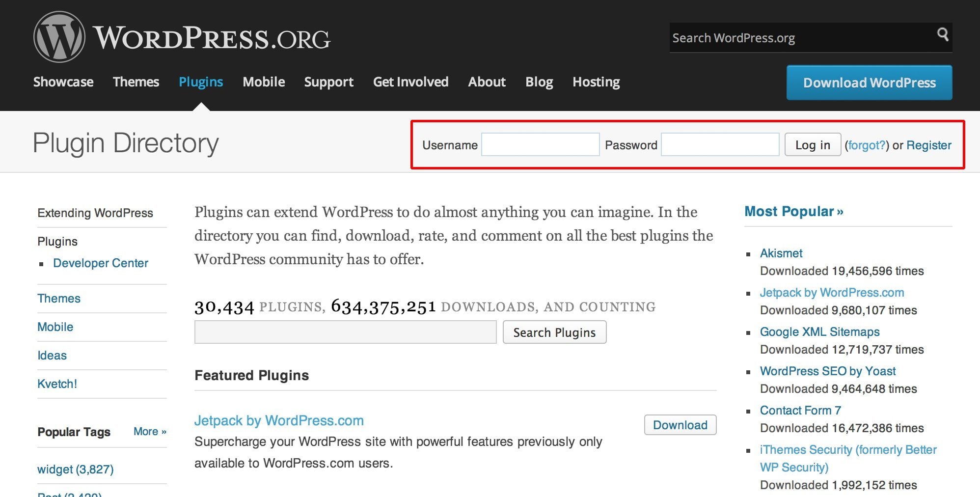The width and height of the screenshot is (980, 497).
Task: Click the WordPress.org wordmark
Action: click(x=212, y=38)
